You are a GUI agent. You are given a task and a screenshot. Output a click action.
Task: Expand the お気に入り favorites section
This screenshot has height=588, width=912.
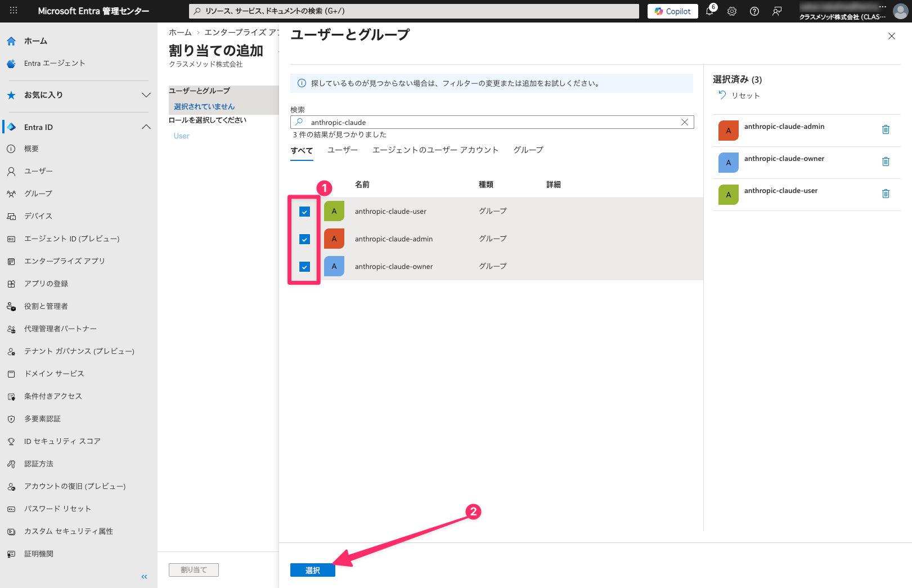point(146,95)
